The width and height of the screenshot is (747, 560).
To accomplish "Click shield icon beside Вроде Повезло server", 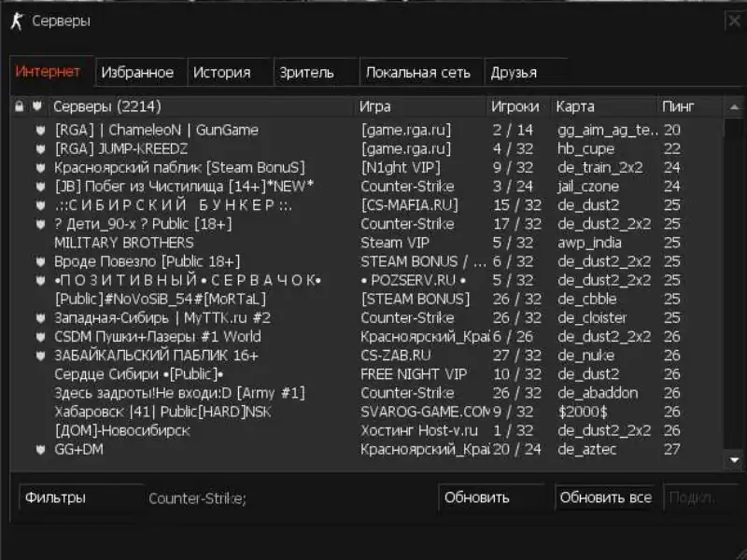I will (x=40, y=262).
